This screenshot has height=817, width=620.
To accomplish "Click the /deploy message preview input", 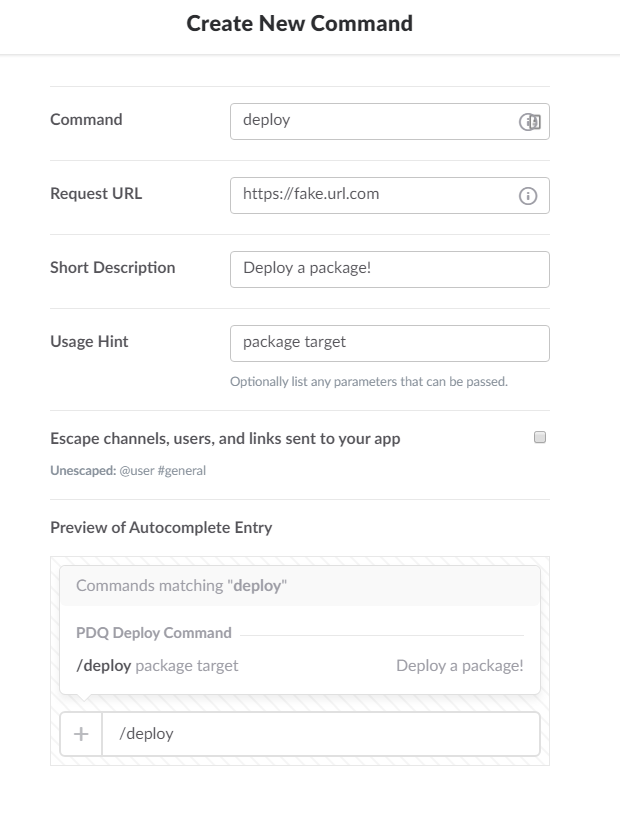I will pyautogui.click(x=320, y=734).
